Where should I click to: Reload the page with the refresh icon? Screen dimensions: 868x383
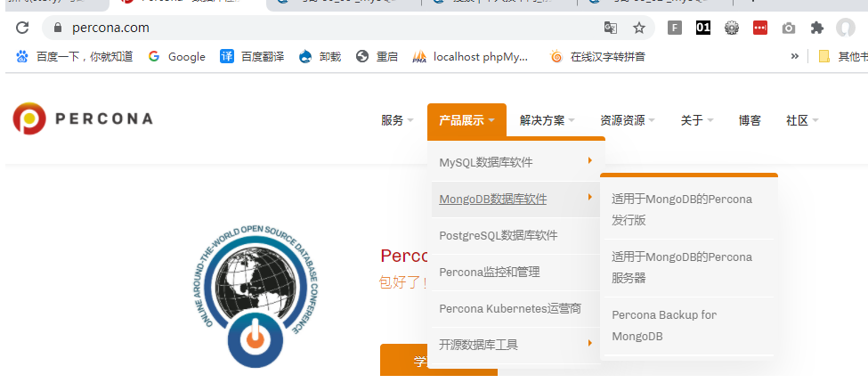[x=22, y=28]
